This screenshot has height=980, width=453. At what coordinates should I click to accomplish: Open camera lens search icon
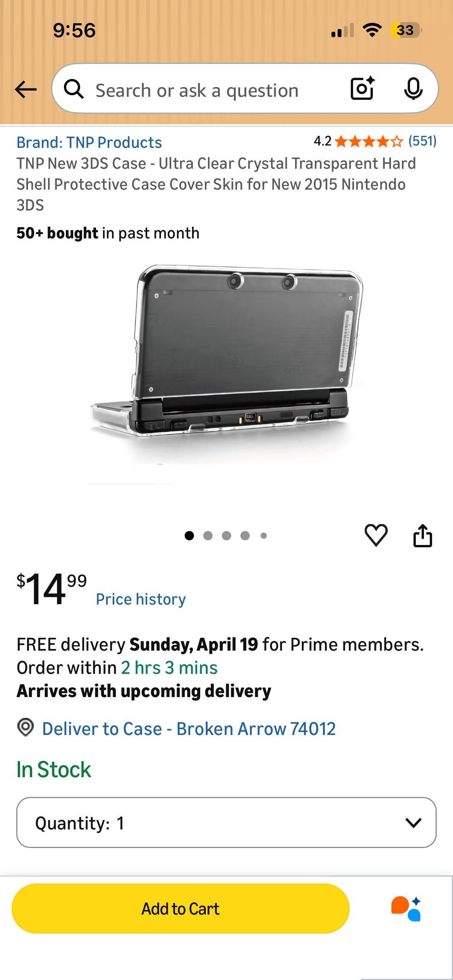[x=363, y=89]
